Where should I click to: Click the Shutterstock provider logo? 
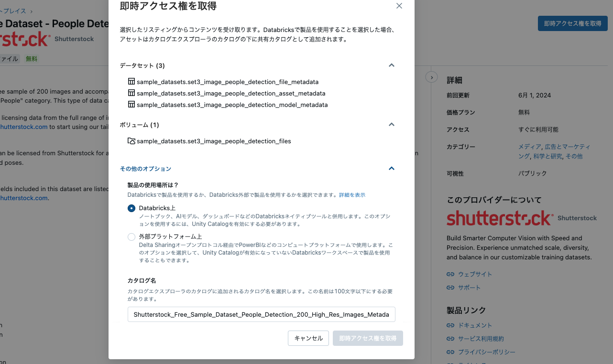point(499,218)
